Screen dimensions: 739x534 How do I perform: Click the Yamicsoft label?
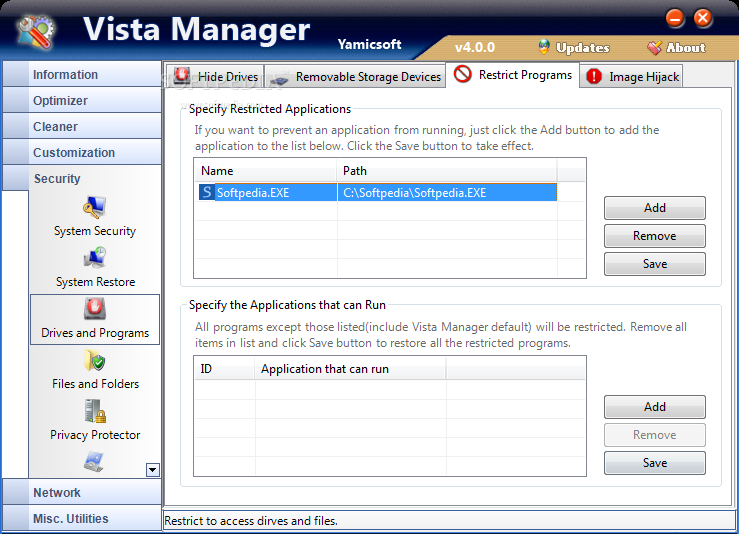[370, 44]
